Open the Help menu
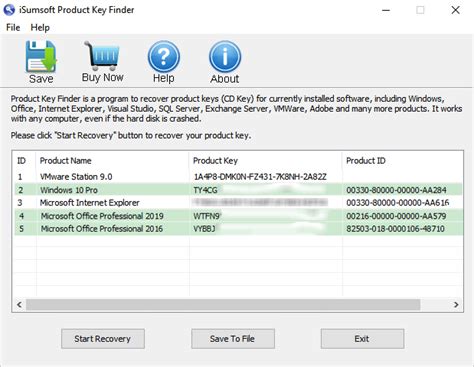 [x=40, y=28]
